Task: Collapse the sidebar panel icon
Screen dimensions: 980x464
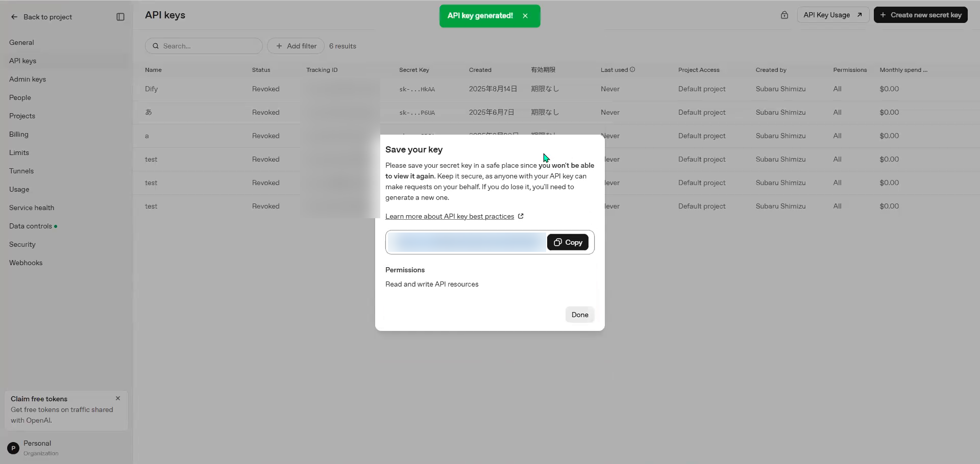Action: coord(120,17)
